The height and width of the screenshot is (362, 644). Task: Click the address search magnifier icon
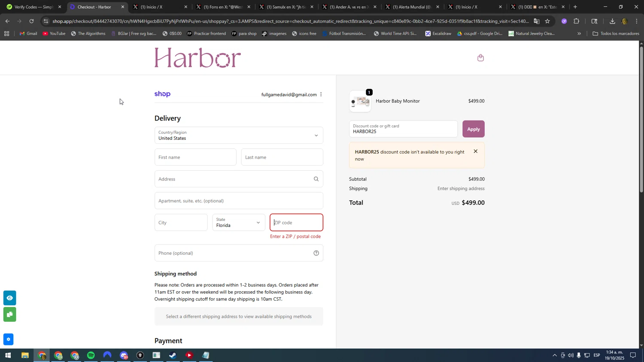[316, 179]
